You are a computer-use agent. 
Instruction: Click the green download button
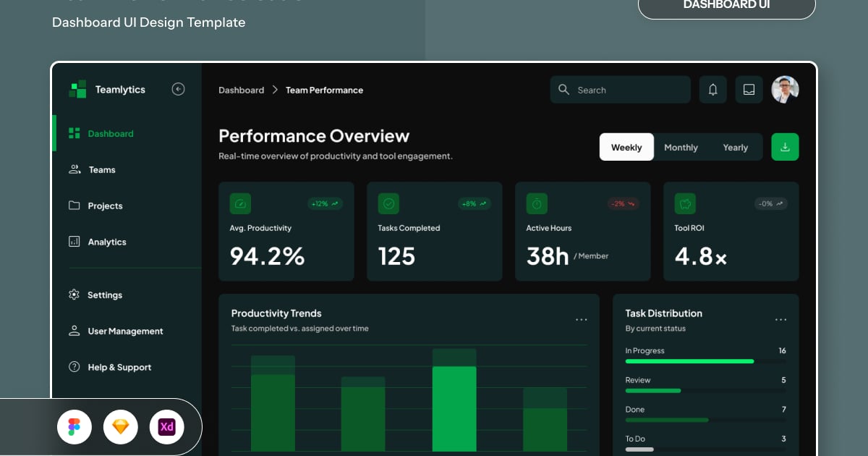click(x=785, y=147)
